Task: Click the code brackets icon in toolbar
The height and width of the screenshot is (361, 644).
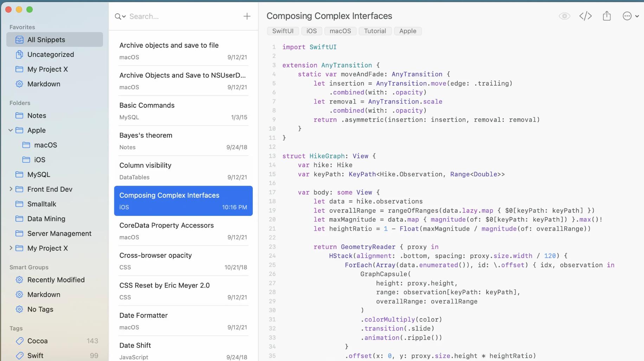Action: tap(585, 16)
